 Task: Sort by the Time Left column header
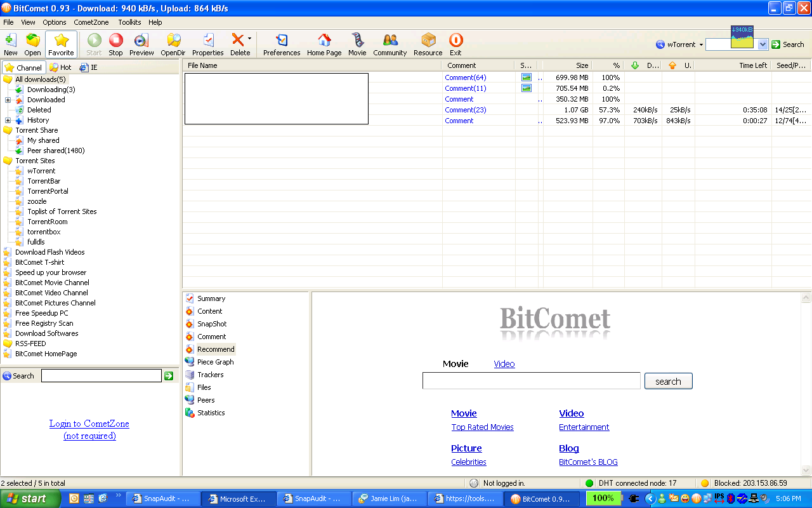point(733,65)
